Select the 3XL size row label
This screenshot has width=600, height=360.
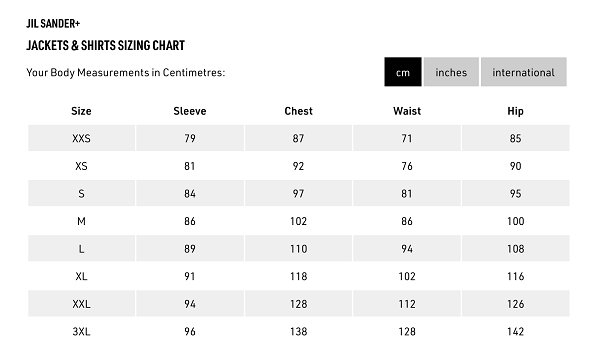[x=81, y=332]
